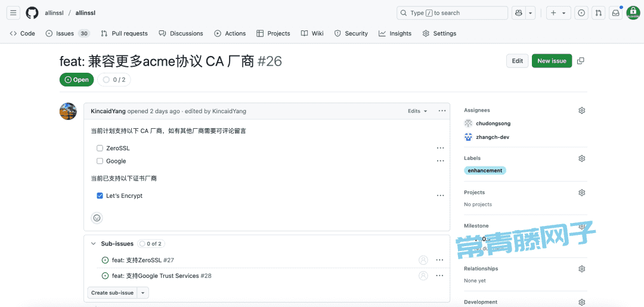644x307 pixels.
Task: Assign someone to sub-issue #28
Action: click(423, 276)
